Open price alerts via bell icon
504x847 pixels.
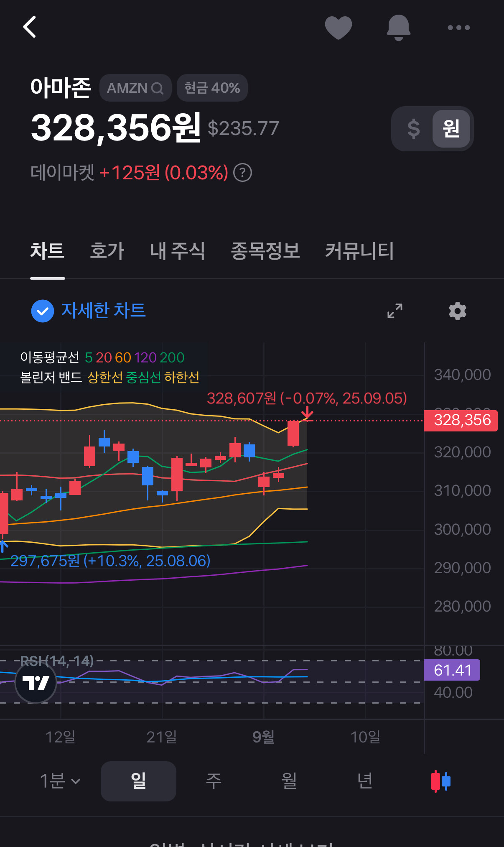pos(399,28)
